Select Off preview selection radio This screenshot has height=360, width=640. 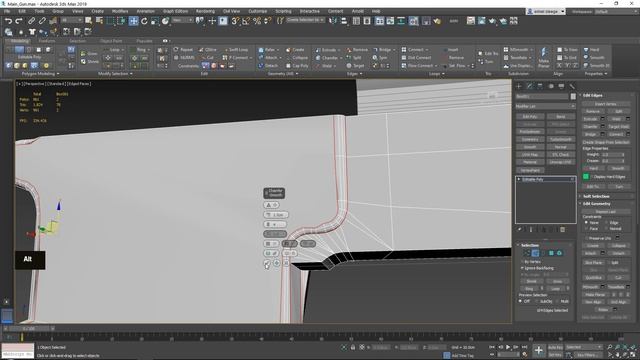pos(520,301)
